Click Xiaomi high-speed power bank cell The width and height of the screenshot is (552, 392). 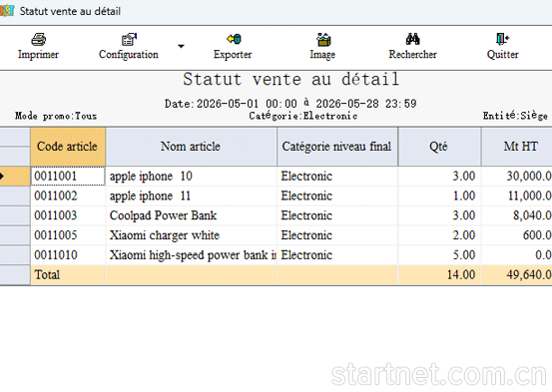click(x=191, y=254)
